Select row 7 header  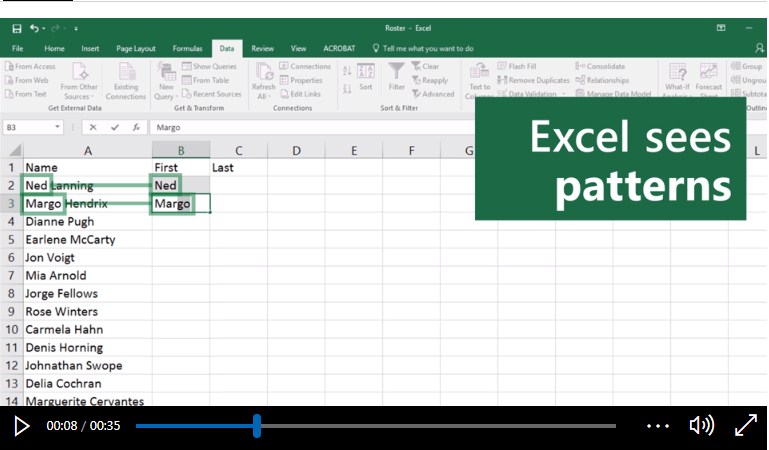pos(11,275)
